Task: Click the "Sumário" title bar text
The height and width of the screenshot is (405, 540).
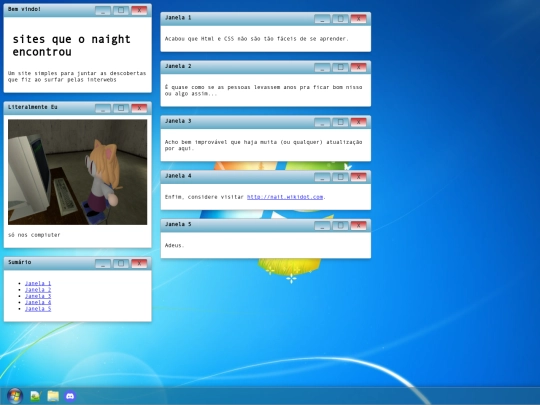Action: (20, 262)
